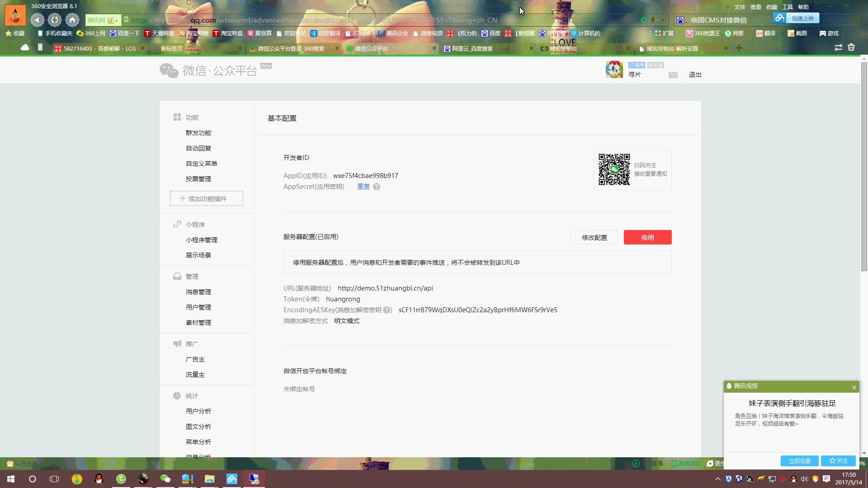Open the action center notification icon
Image resolution: width=868 pixels, height=488 pixels.
(826, 479)
